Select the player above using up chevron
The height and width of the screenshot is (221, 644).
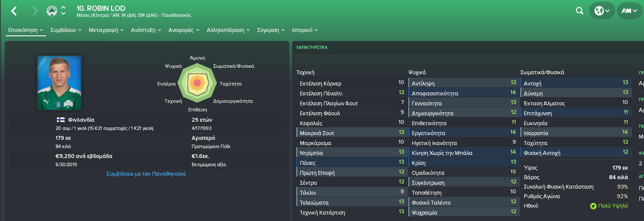[x=63, y=8]
